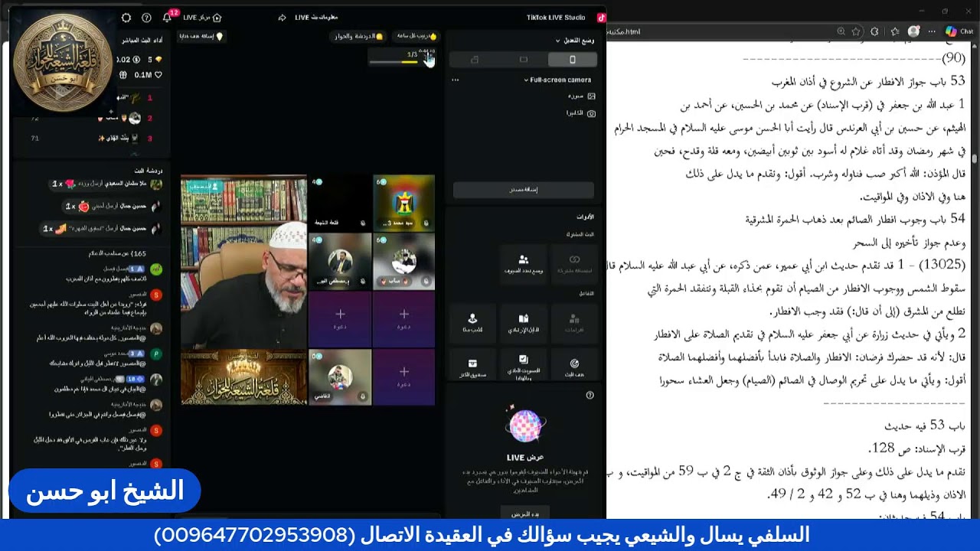
Task: Click the rank 1 viewer row
Action: pyautogui.click(x=134, y=98)
